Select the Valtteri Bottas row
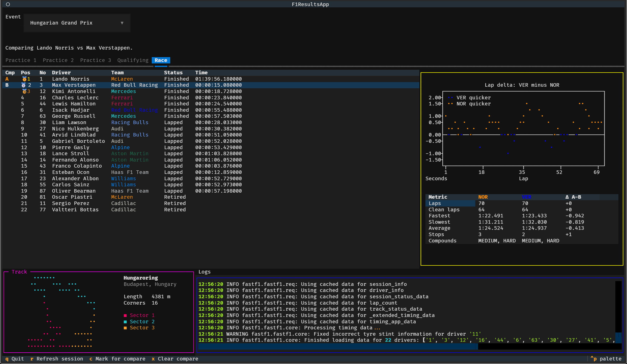Screen dimensions: 627x364 pos(211,210)
